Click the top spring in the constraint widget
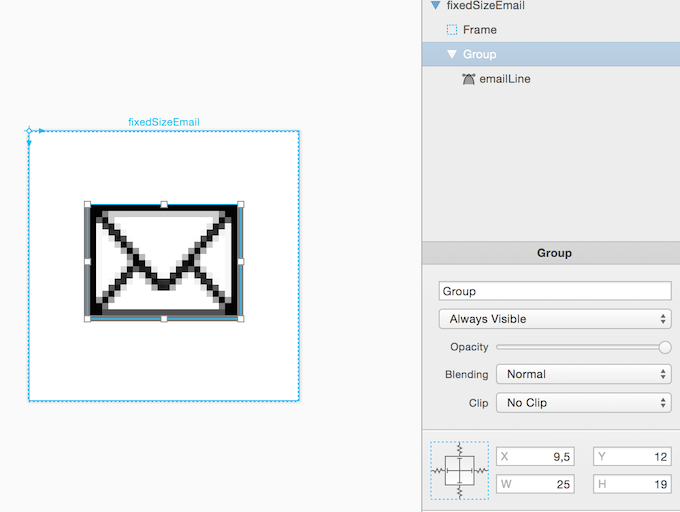The height and width of the screenshot is (512, 680). (x=460, y=449)
